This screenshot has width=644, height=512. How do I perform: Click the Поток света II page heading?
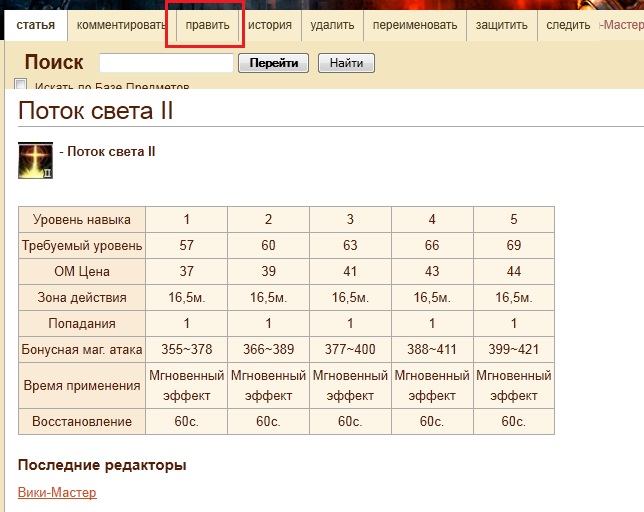96,110
